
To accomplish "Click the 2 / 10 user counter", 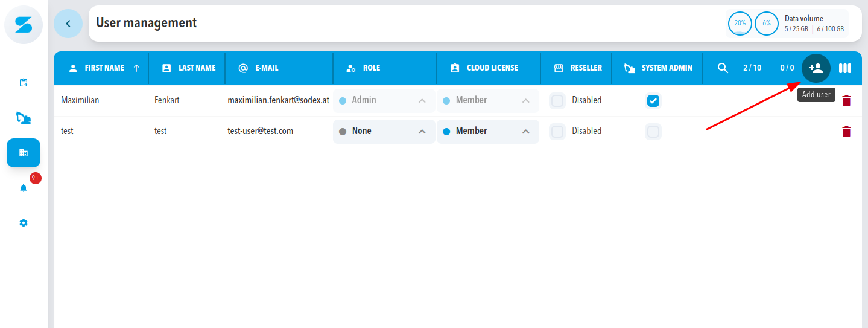I will click(x=752, y=68).
